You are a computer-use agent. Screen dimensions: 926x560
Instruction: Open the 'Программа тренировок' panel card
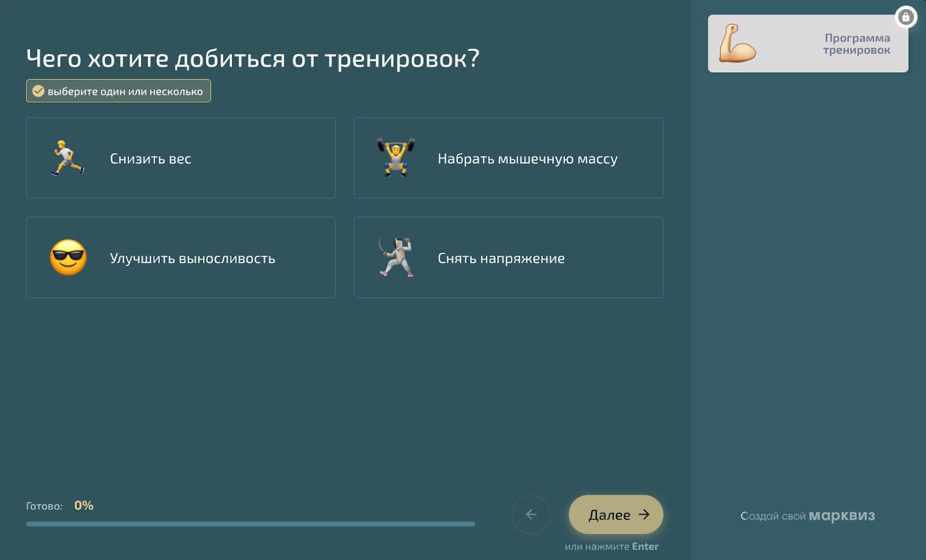(x=807, y=43)
